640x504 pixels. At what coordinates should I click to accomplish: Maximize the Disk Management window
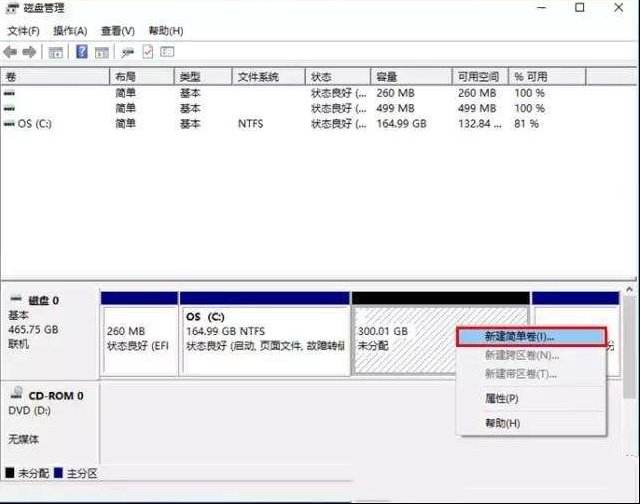580,7
